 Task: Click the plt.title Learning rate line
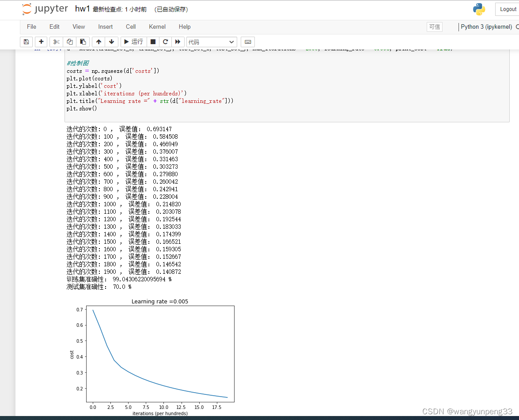pyautogui.click(x=150, y=101)
